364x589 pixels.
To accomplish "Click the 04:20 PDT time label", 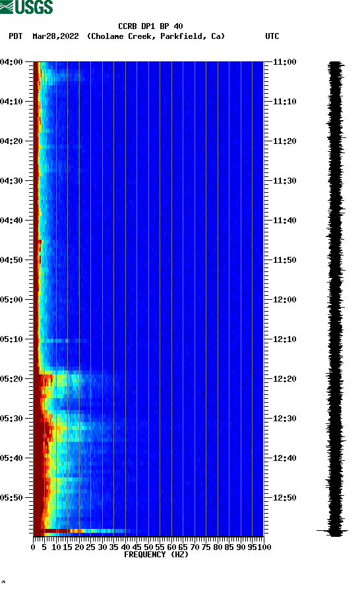I will click(12, 141).
